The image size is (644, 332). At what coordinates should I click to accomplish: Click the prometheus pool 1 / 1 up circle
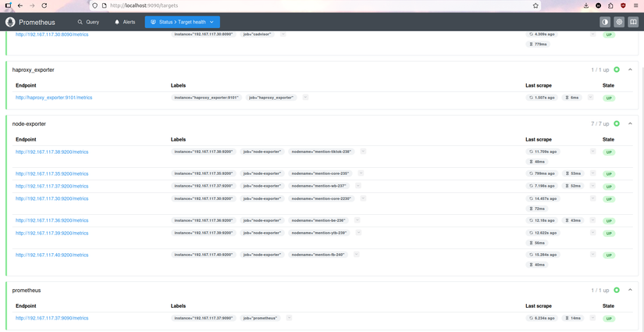(617, 290)
